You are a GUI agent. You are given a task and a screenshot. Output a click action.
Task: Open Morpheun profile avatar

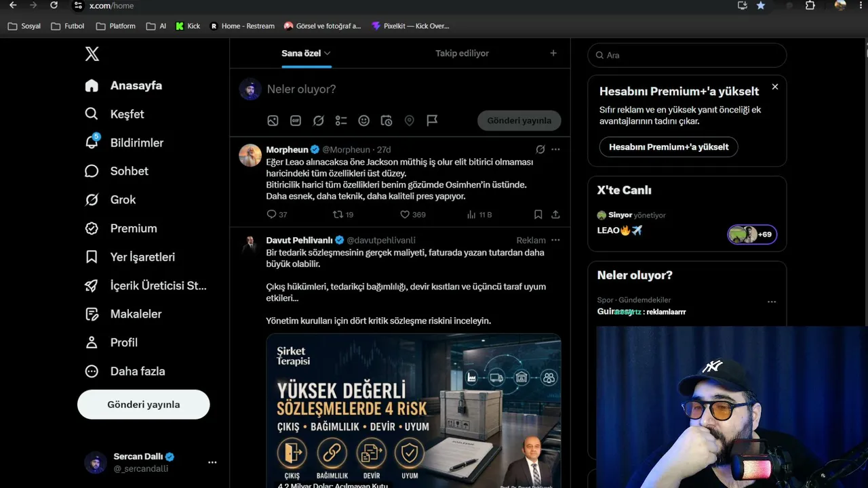pyautogui.click(x=250, y=155)
